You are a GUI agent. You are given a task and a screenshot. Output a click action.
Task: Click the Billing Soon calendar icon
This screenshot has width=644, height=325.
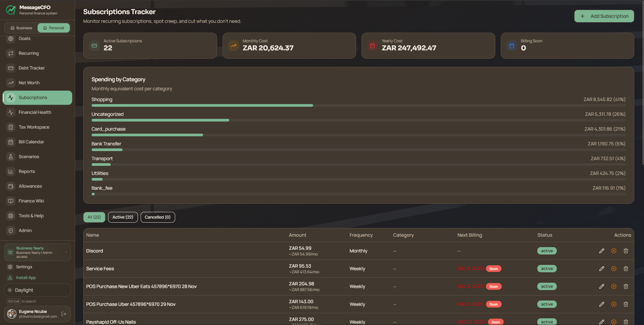coord(512,46)
